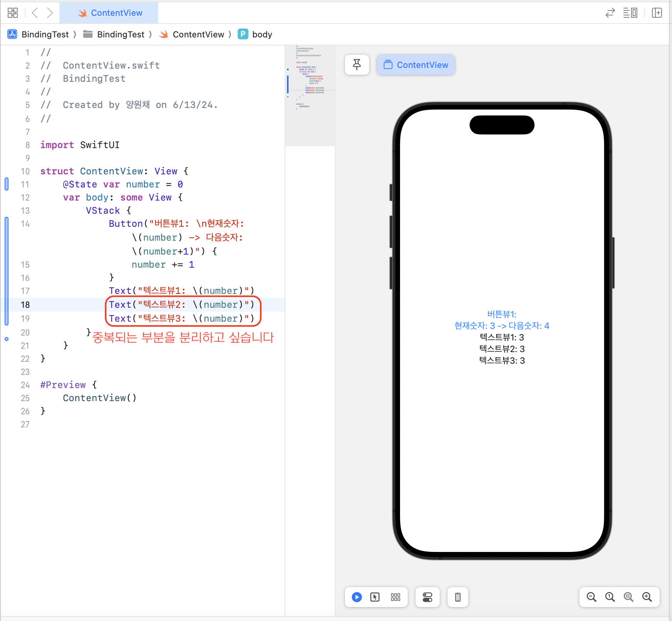672x621 pixels.
Task: Select the ContentView preview chip
Action: point(416,65)
